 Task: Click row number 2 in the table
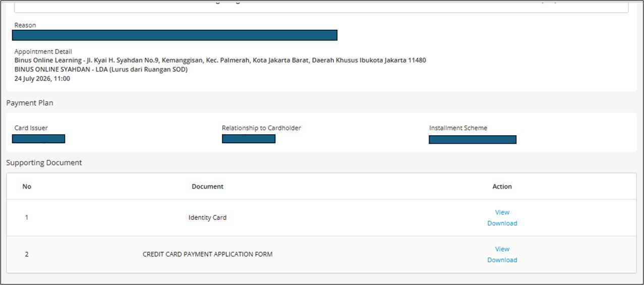[27, 254]
